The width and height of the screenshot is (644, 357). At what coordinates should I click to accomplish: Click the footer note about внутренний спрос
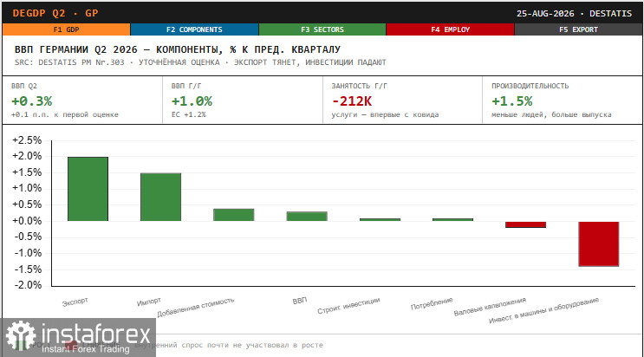click(x=229, y=345)
